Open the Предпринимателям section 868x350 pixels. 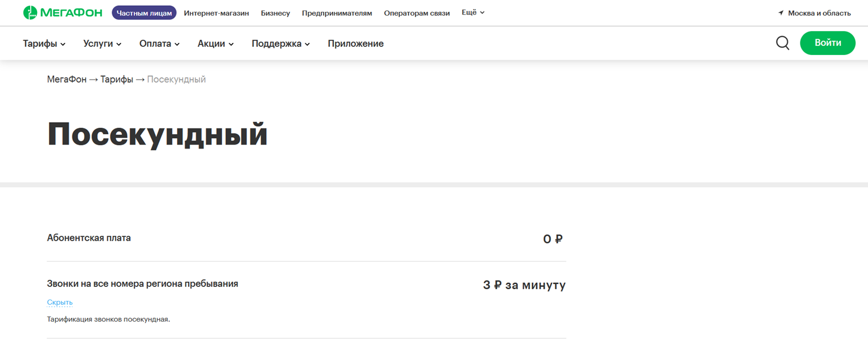pyautogui.click(x=337, y=13)
